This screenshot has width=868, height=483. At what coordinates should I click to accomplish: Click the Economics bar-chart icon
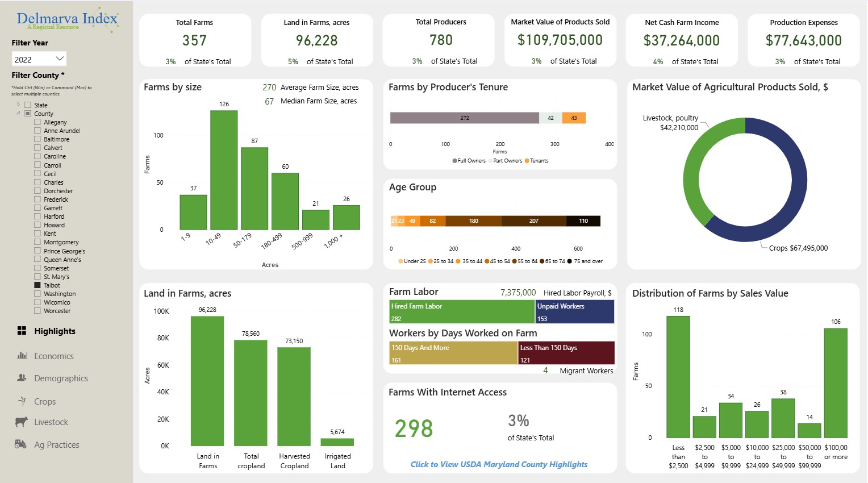click(x=21, y=356)
